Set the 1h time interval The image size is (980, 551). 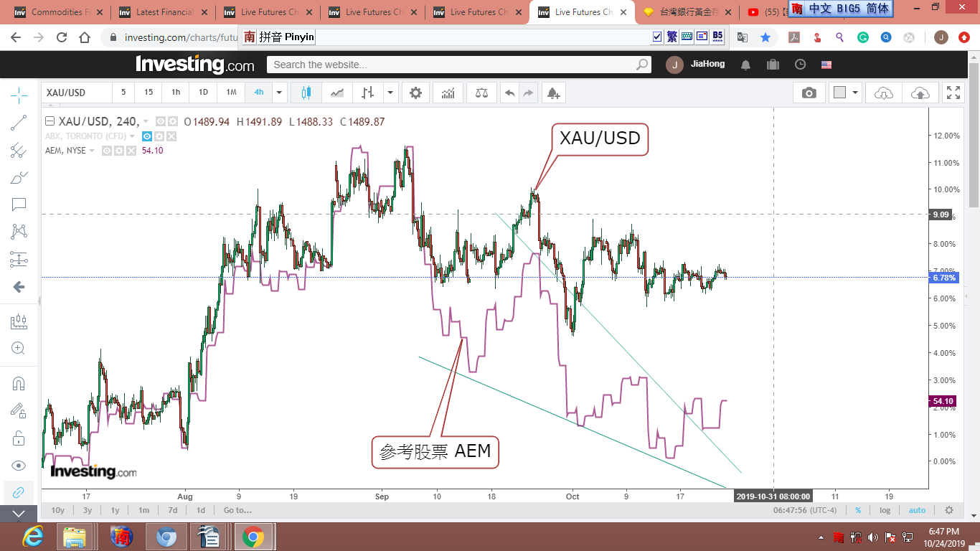point(176,93)
